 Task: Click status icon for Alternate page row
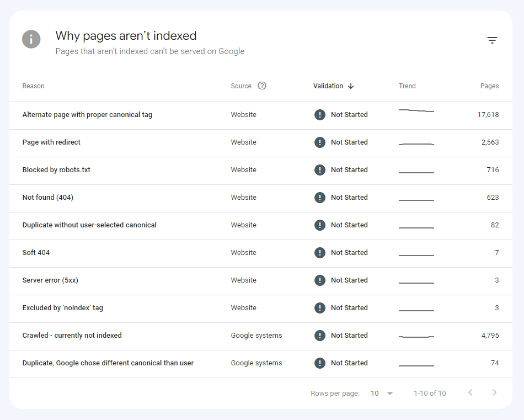320,115
